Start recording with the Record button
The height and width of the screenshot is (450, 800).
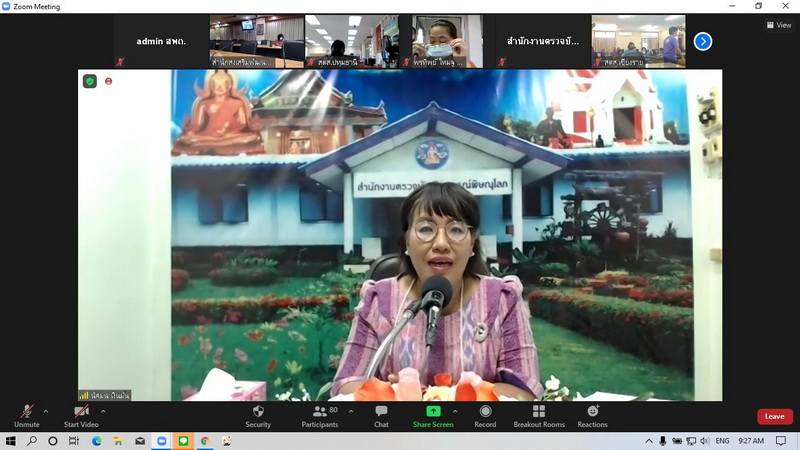[485, 416]
